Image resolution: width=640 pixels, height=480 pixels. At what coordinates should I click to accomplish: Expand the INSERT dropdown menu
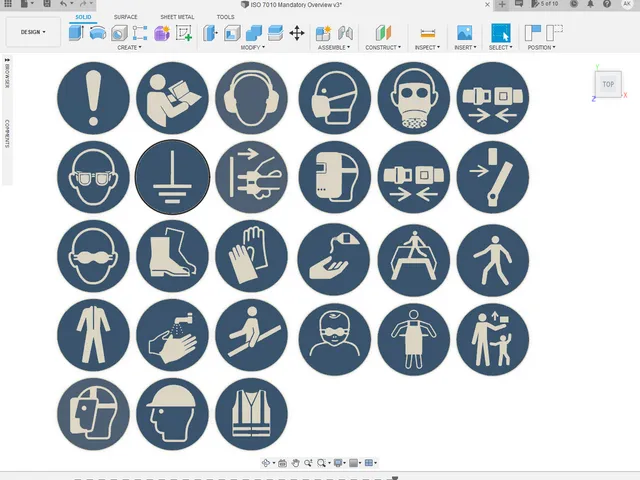pos(465,47)
